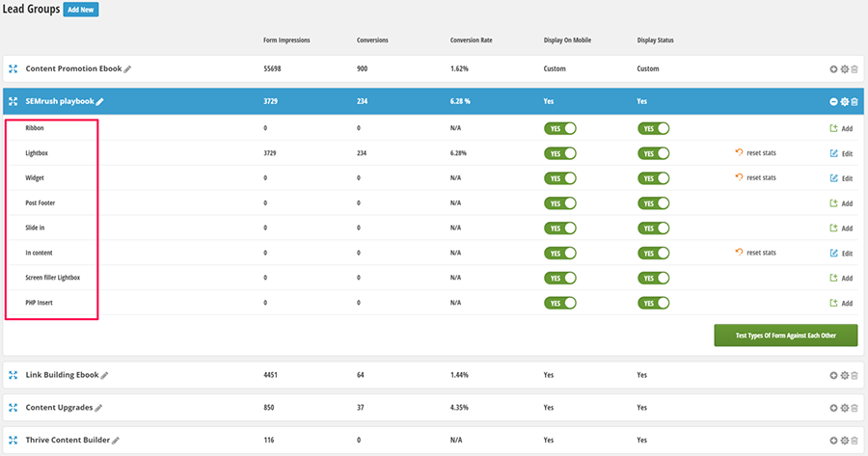This screenshot has height=456, width=868.
Task: Toggle Display On Mobile for Ribbon
Action: tap(559, 128)
